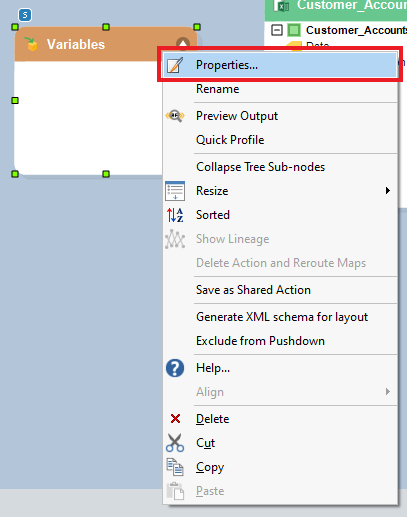Choose Collapse Tree Sub-nodes
The width and height of the screenshot is (407, 517).
click(x=260, y=167)
